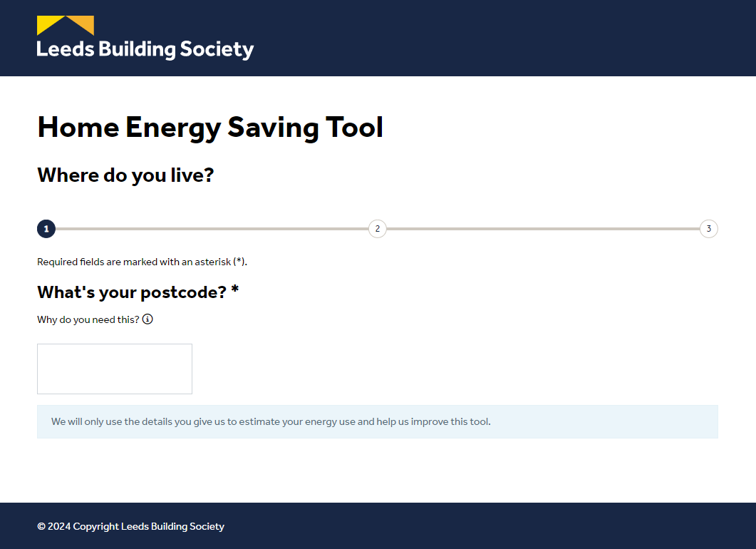This screenshot has width=756, height=549.
Task: Click the required fields asterisk note
Action: 142,262
